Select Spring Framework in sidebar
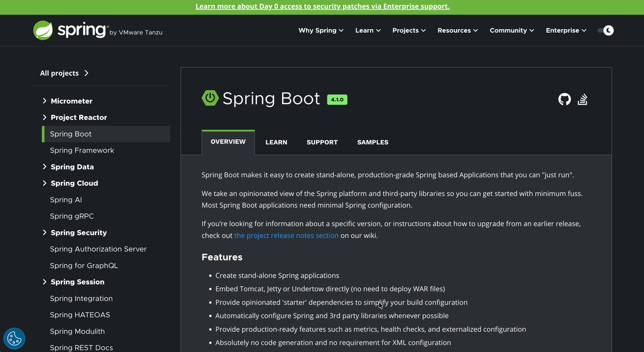The height and width of the screenshot is (352, 644). click(82, 150)
